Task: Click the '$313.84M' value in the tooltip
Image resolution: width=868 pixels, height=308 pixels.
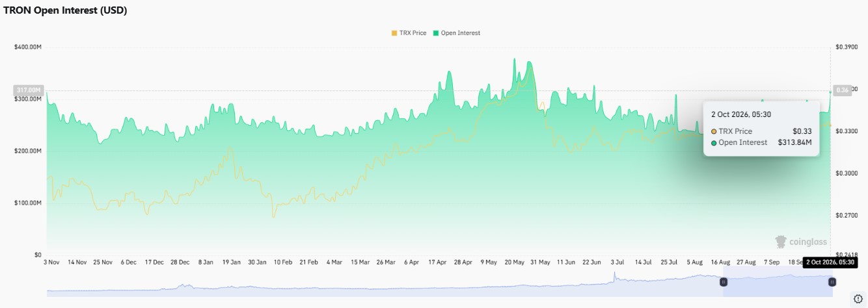Action: point(794,142)
